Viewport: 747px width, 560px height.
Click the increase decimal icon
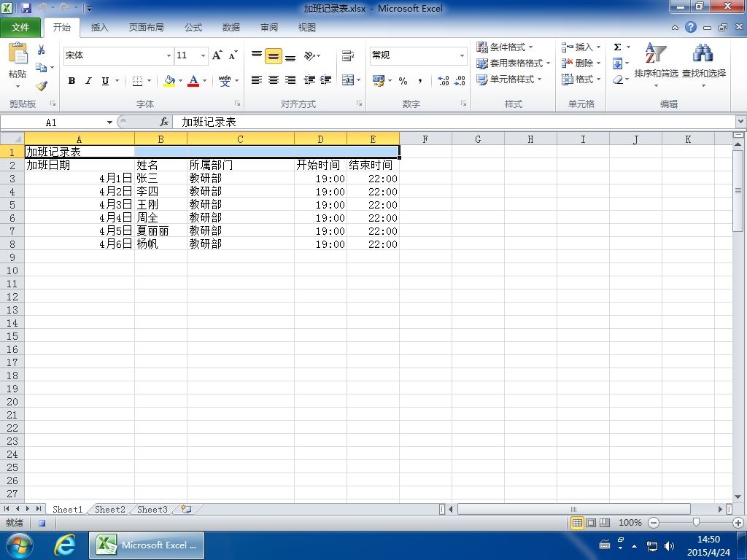click(443, 80)
